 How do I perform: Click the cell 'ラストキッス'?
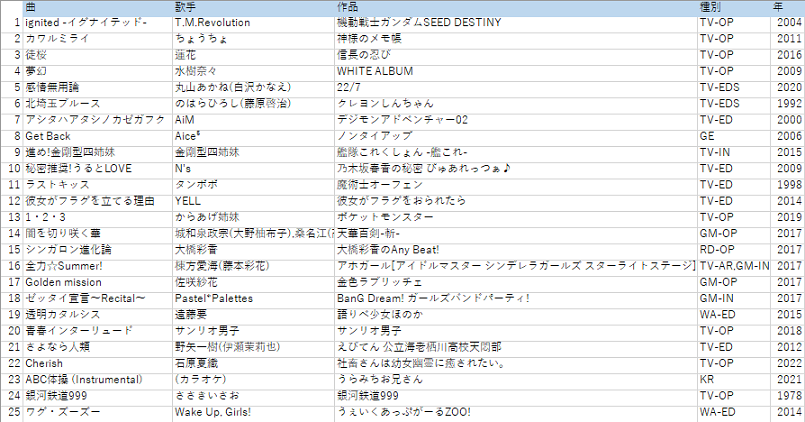point(98,185)
